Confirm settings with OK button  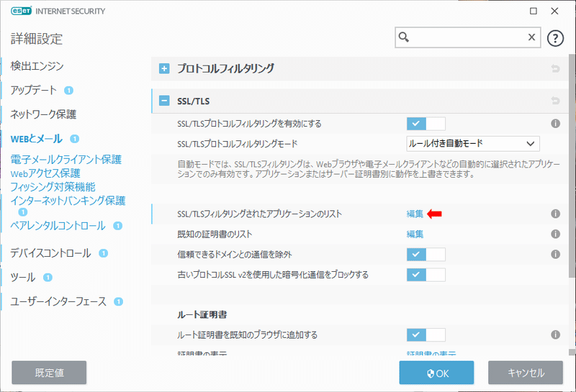[x=437, y=373]
